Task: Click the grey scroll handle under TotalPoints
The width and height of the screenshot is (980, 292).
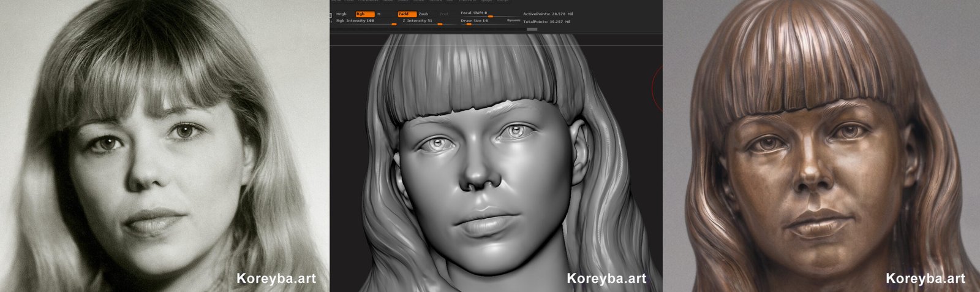Action: 532,29
